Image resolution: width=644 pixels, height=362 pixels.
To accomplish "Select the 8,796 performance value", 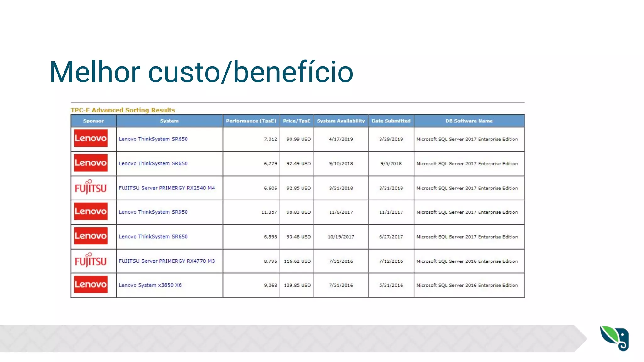I will tap(270, 261).
